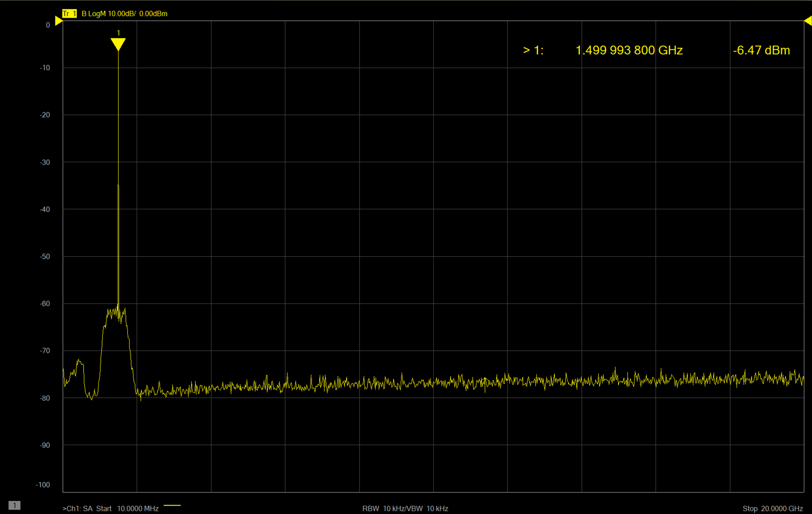Screen dimensions: 812x514
Task: Click the Start 10.0000 MHz frequency field
Action: 128,508
